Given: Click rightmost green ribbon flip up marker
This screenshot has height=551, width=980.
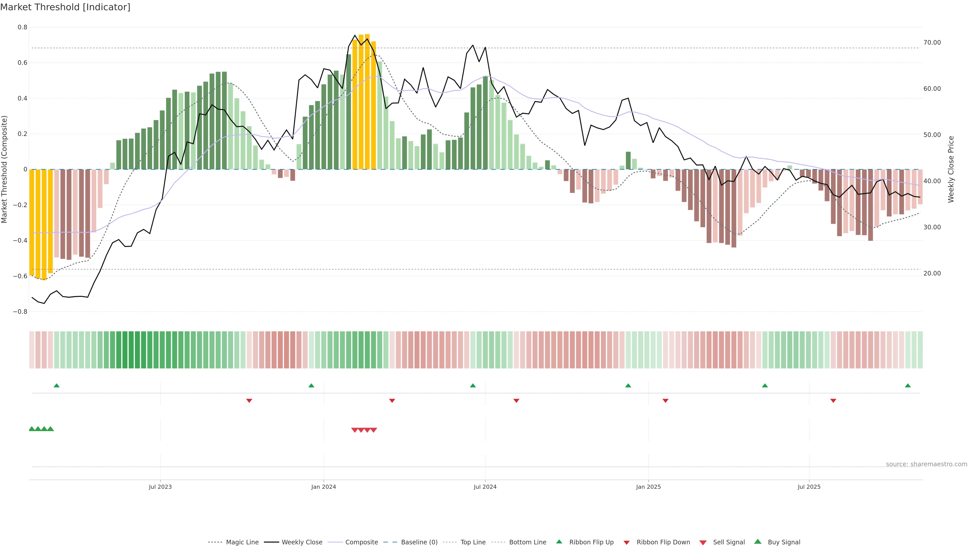Looking at the screenshot, I should (908, 386).
